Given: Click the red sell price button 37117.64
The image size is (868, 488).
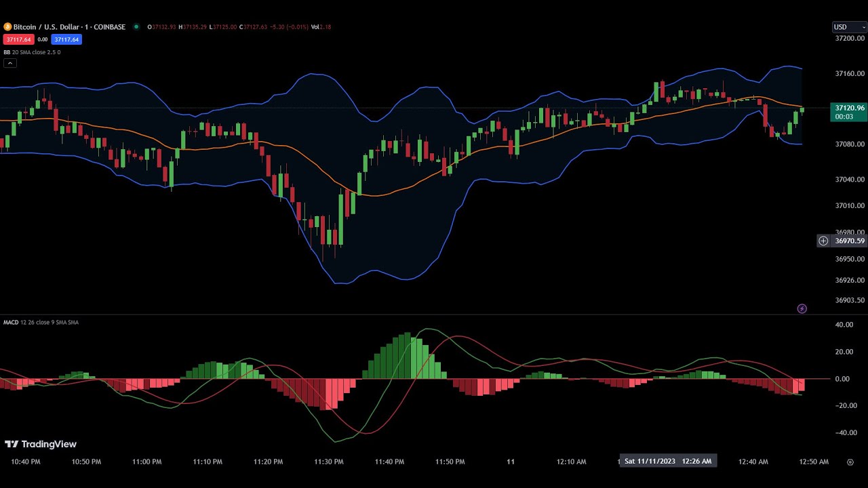Looking at the screenshot, I should click(x=18, y=39).
